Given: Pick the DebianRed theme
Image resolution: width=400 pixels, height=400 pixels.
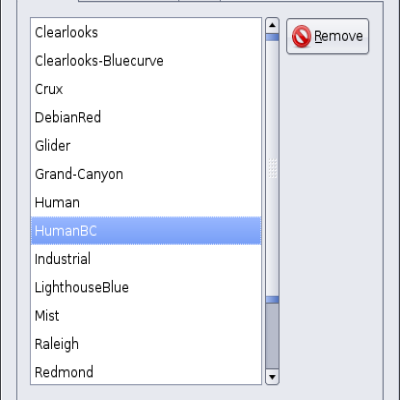Looking at the screenshot, I should point(146,117).
